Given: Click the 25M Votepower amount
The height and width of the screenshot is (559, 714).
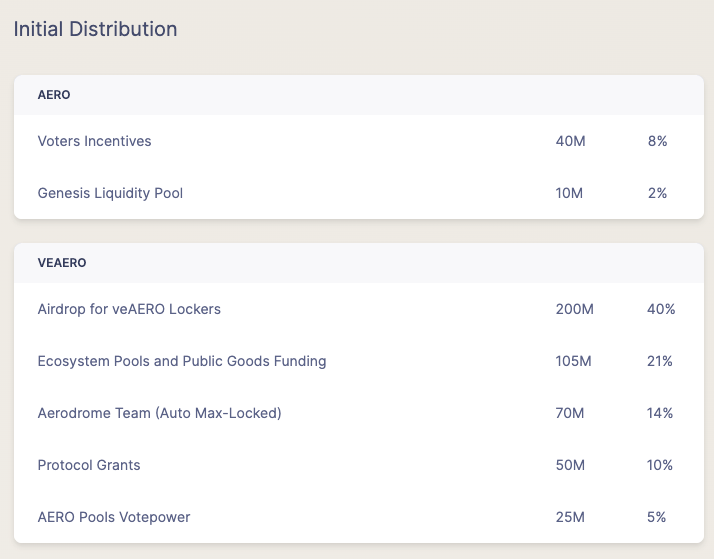Looking at the screenshot, I should (570, 517).
